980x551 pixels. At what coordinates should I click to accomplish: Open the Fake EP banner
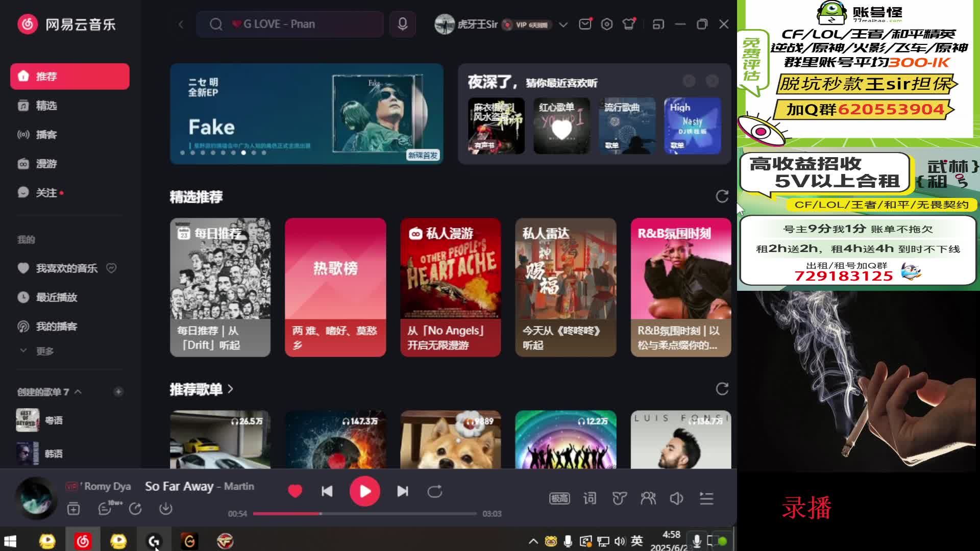[x=307, y=113]
